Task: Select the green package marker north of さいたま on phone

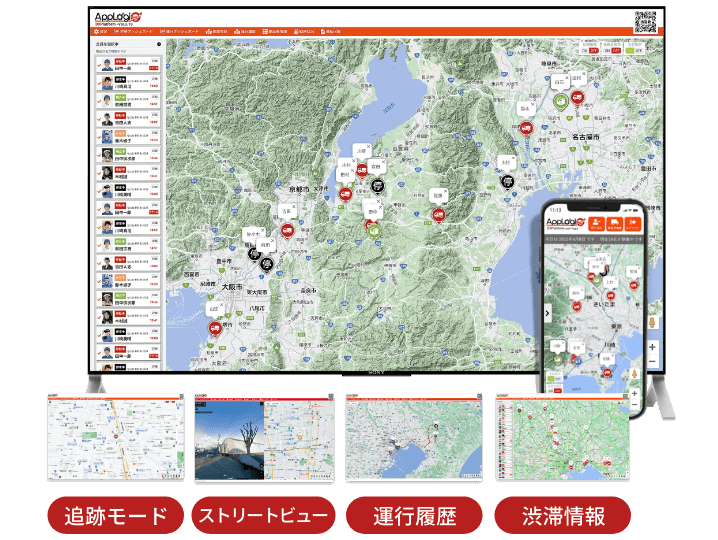Action: 596,279
